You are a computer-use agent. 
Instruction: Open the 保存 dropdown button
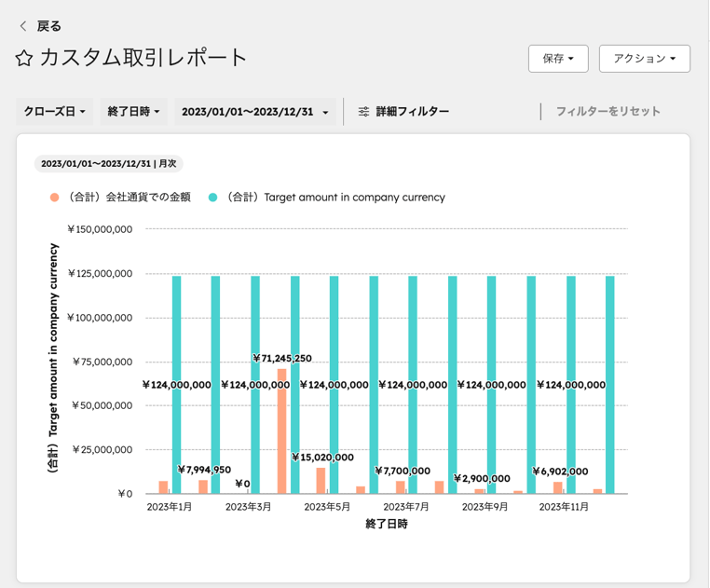[558, 59]
